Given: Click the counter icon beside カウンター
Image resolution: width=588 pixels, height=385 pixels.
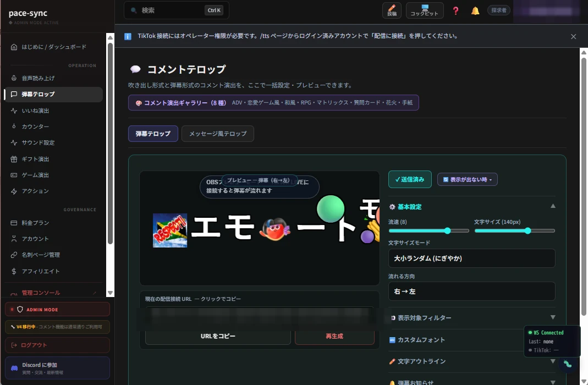Looking at the screenshot, I should 14,127.
